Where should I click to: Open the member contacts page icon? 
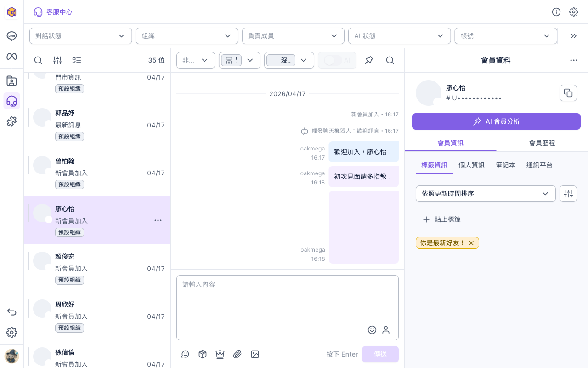pos(11,81)
